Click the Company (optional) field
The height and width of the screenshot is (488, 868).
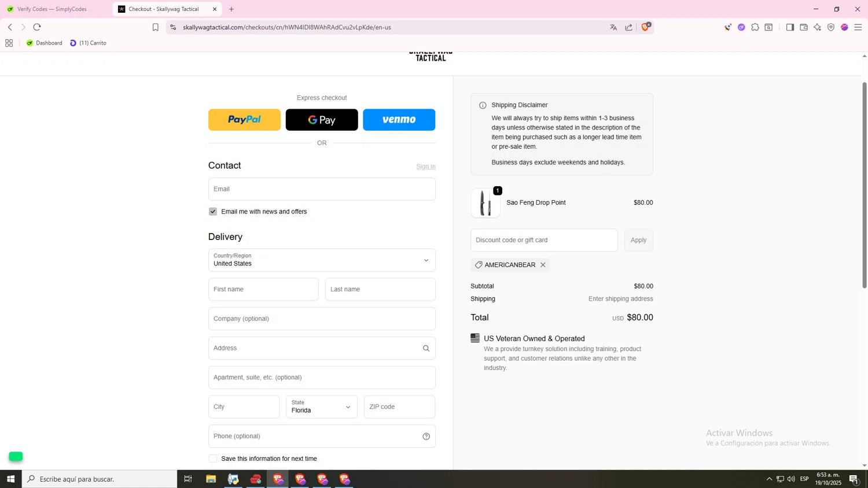pos(322,319)
